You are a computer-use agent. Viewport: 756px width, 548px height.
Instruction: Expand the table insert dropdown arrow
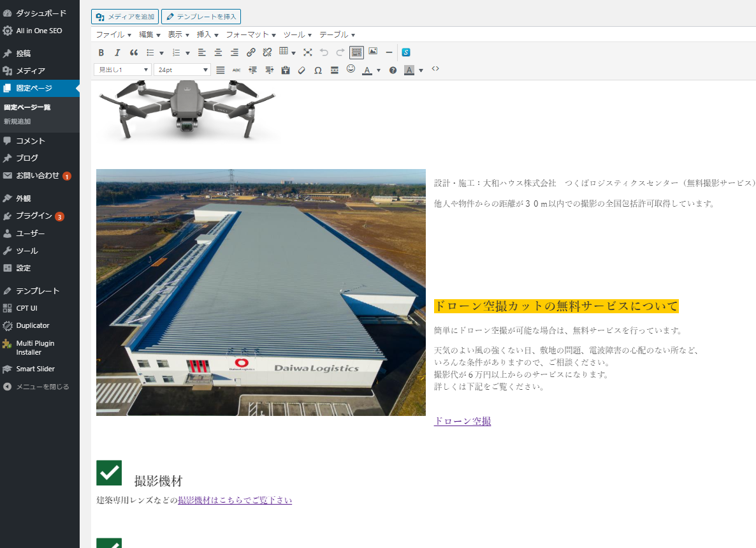[293, 53]
